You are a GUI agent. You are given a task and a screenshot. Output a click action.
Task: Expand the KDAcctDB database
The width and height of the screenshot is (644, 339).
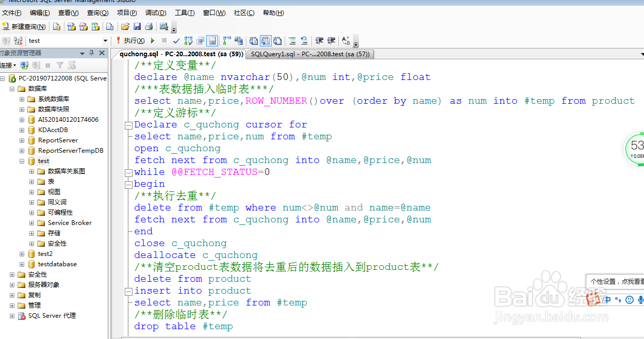22,130
